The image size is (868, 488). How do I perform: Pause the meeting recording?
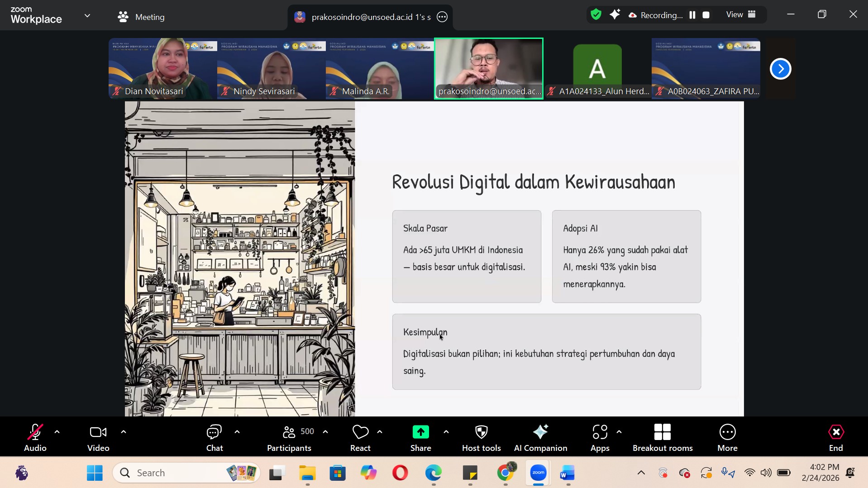[x=692, y=15]
